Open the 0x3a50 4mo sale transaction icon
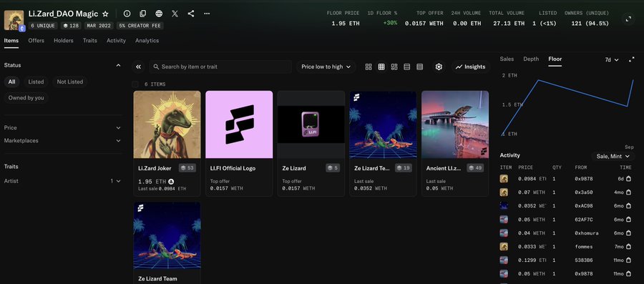 click(628, 192)
